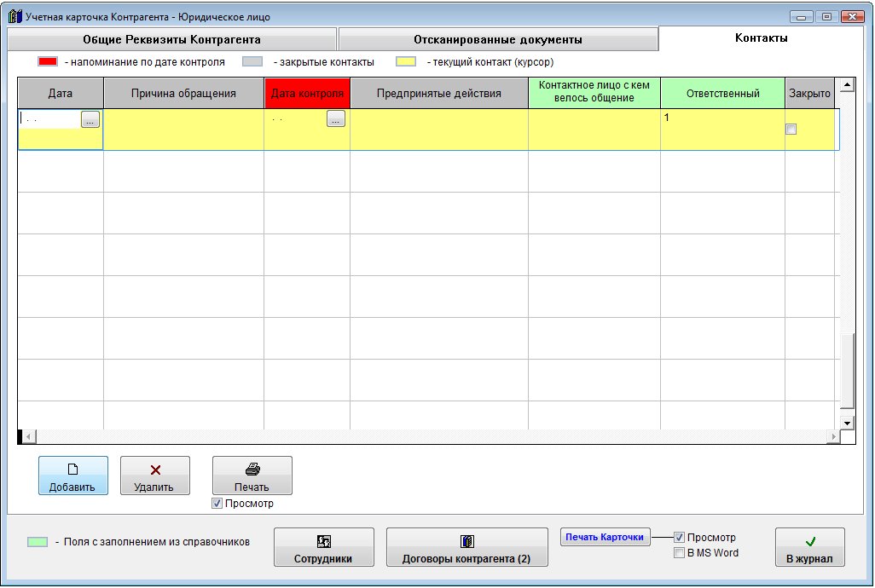
Task: Click the vertical scrollbar thumb in the table
Action: (847, 371)
